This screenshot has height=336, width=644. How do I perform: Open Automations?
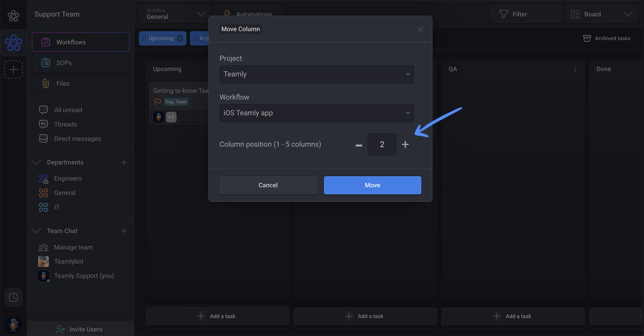(249, 14)
